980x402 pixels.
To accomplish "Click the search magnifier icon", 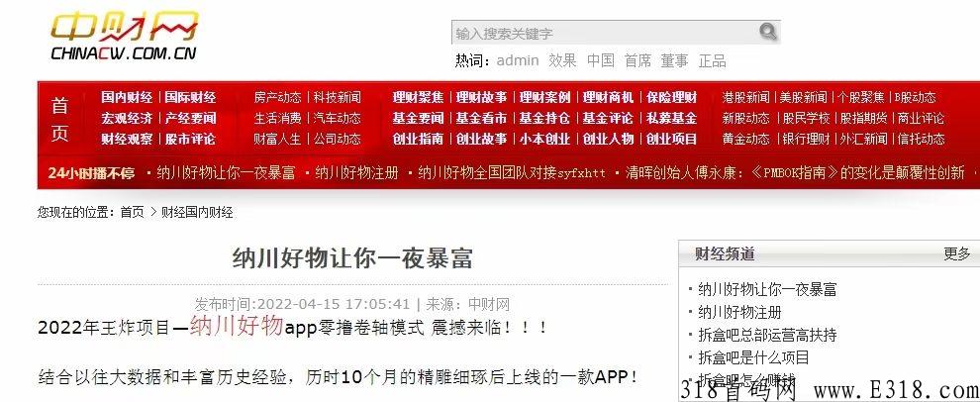I will [768, 33].
